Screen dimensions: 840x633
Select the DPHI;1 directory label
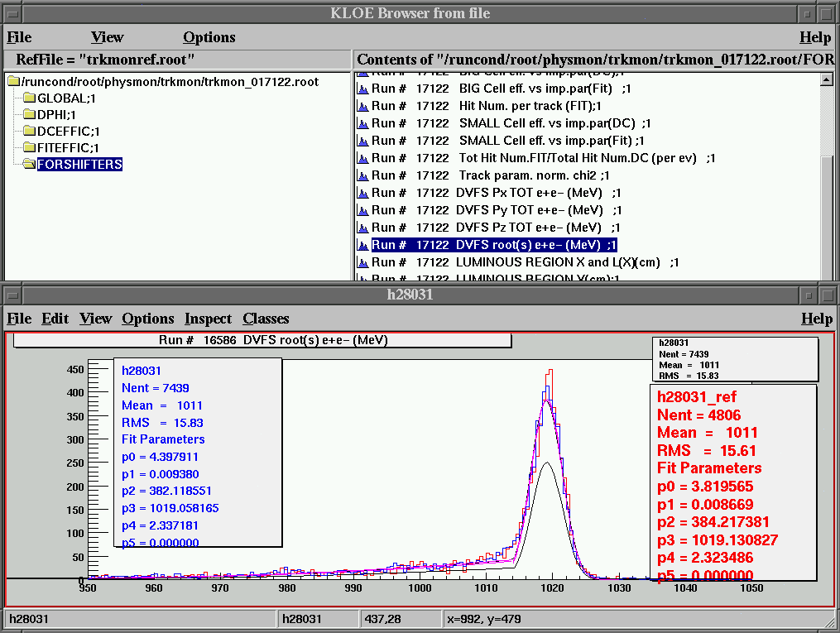(56, 115)
